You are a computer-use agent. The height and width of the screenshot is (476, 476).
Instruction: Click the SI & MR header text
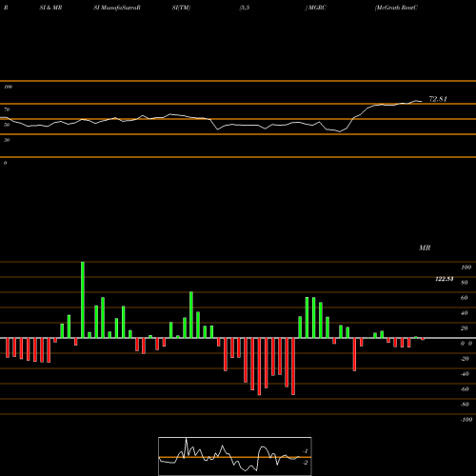[50, 8]
